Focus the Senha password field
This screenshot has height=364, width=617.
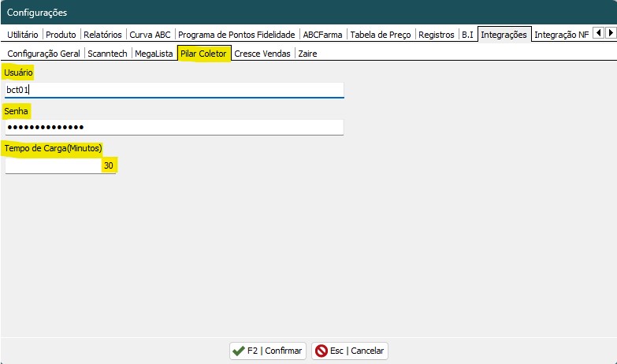174,128
